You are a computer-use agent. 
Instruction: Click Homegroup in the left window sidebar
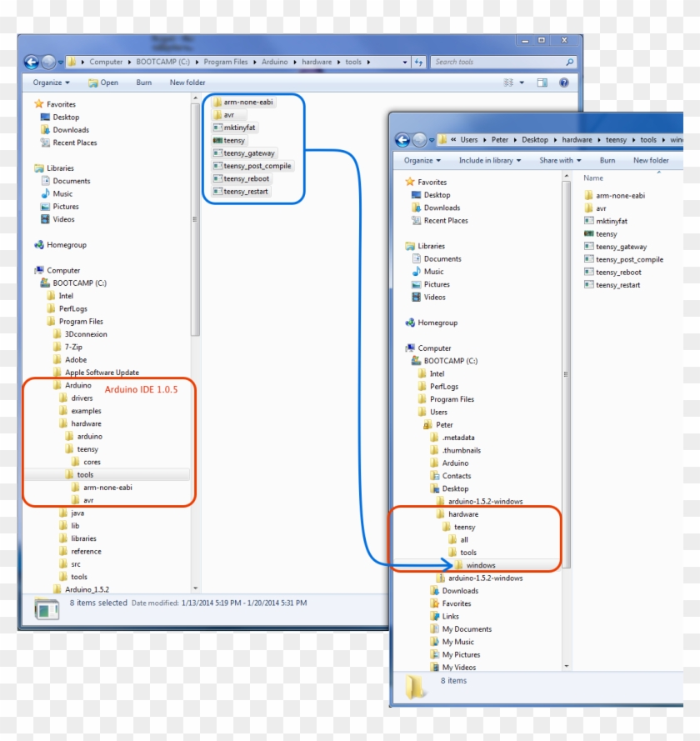pyautogui.click(x=66, y=245)
